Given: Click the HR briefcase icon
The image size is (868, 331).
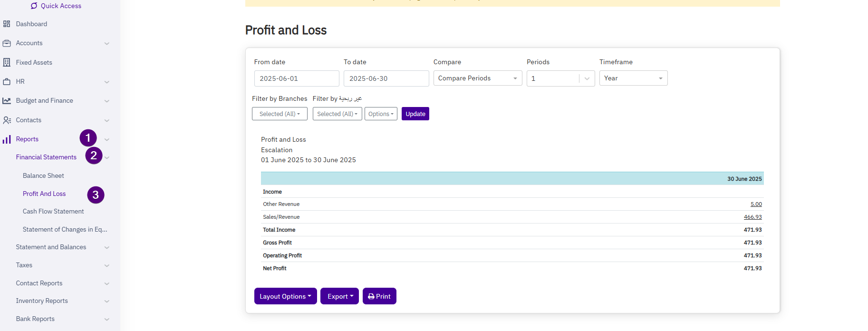Looking at the screenshot, I should tap(7, 82).
